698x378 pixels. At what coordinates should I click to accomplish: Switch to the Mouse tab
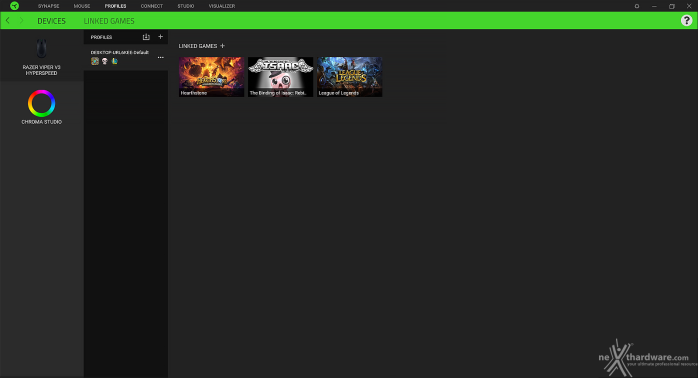point(82,6)
